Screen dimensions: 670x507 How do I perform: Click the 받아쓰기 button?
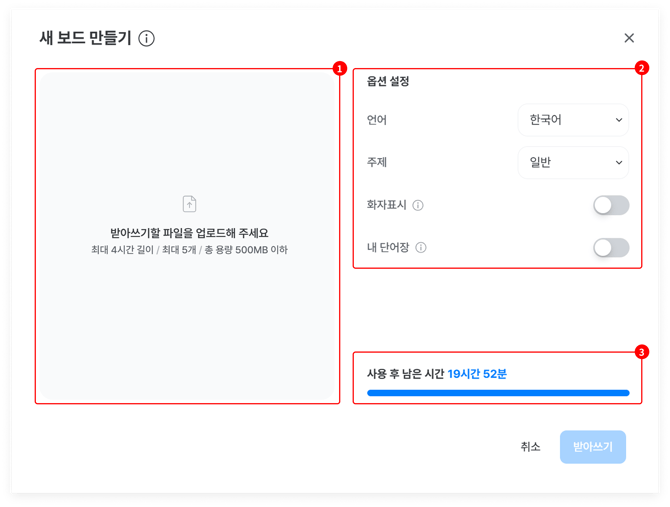point(593,447)
